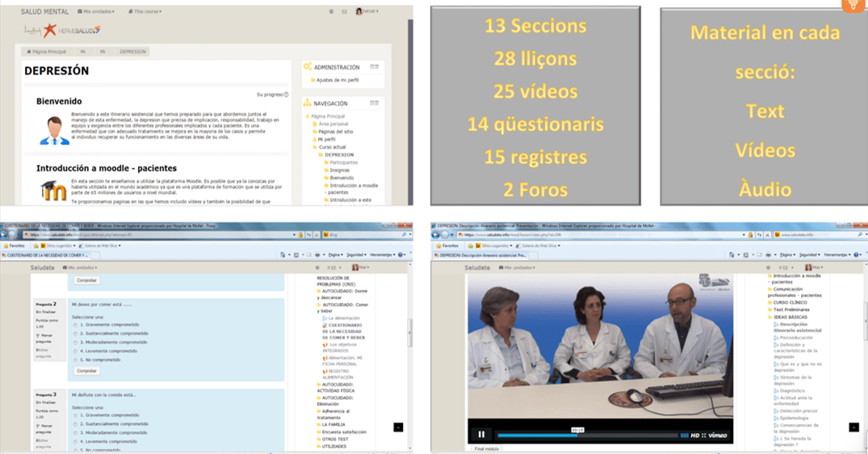The image size is (868, 454).
Task: Open REGISTRO ALIMENTACIÓN in sidebar
Action: (338, 374)
